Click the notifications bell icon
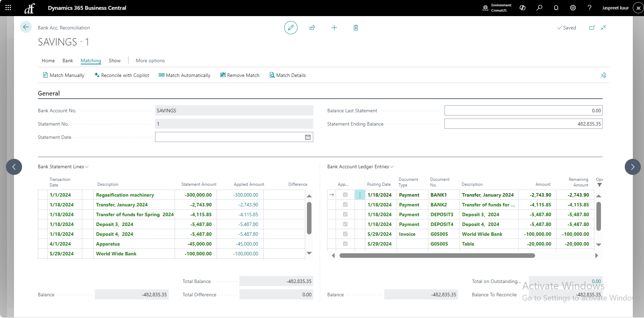Viewport: 644px width, 318px height. tap(556, 8)
